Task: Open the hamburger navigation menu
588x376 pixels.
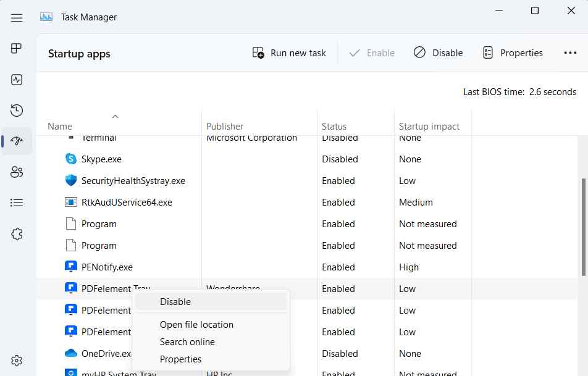Action: 17,18
